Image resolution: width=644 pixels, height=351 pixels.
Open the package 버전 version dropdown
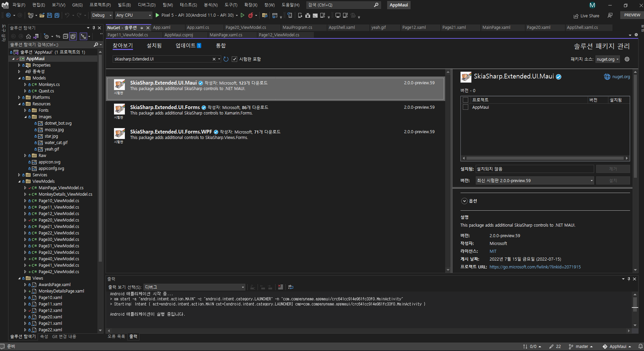(x=534, y=180)
